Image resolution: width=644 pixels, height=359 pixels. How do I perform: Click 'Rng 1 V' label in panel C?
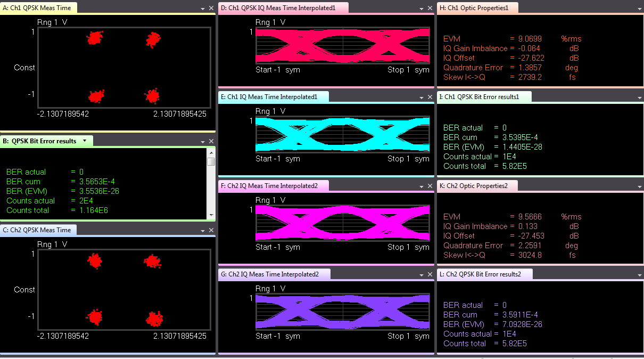52,244
